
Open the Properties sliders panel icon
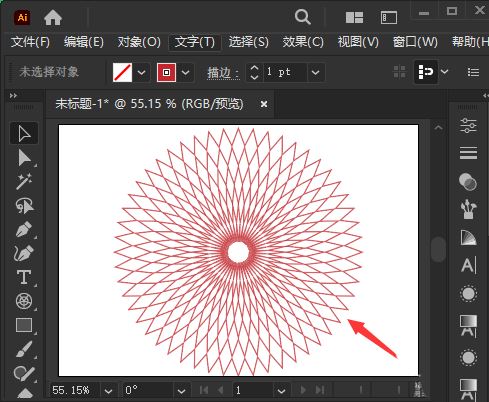(x=468, y=125)
